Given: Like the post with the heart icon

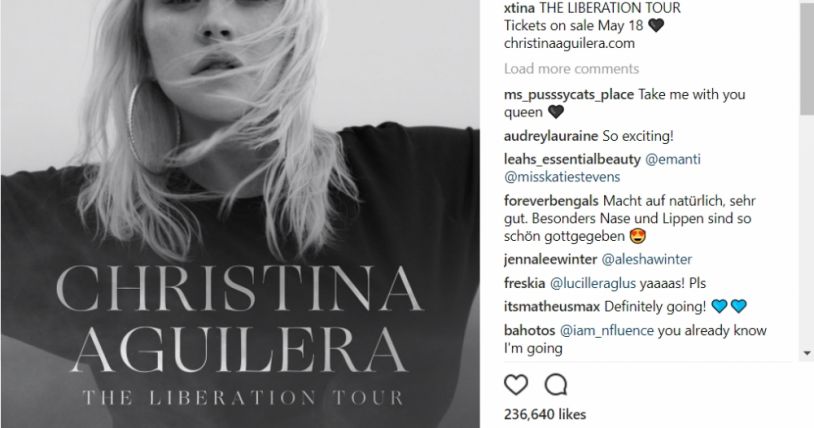Looking at the screenshot, I should pyautogui.click(x=516, y=385).
